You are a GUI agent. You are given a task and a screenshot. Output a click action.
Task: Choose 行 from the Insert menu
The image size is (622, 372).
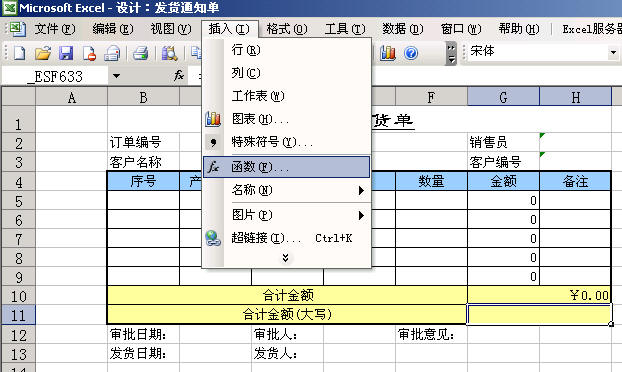[286, 50]
